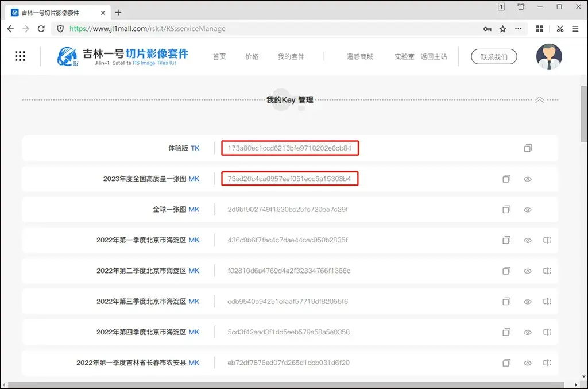
Task: Copy the 体验版 TK key
Action: pos(528,148)
